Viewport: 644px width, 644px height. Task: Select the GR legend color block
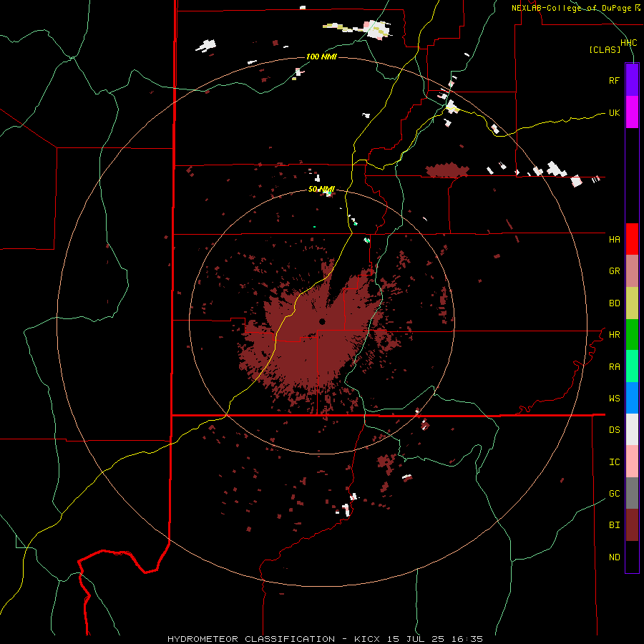point(632,271)
